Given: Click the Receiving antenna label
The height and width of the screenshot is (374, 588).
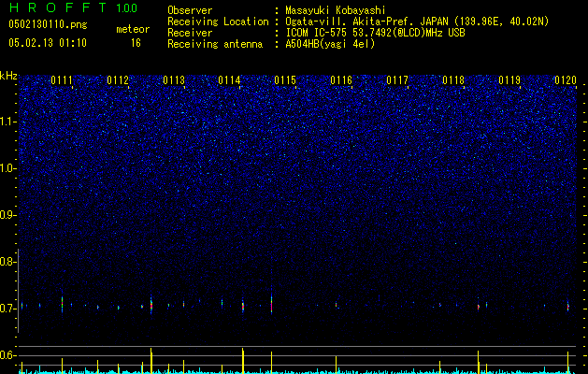Looking at the screenshot, I should coord(215,44).
